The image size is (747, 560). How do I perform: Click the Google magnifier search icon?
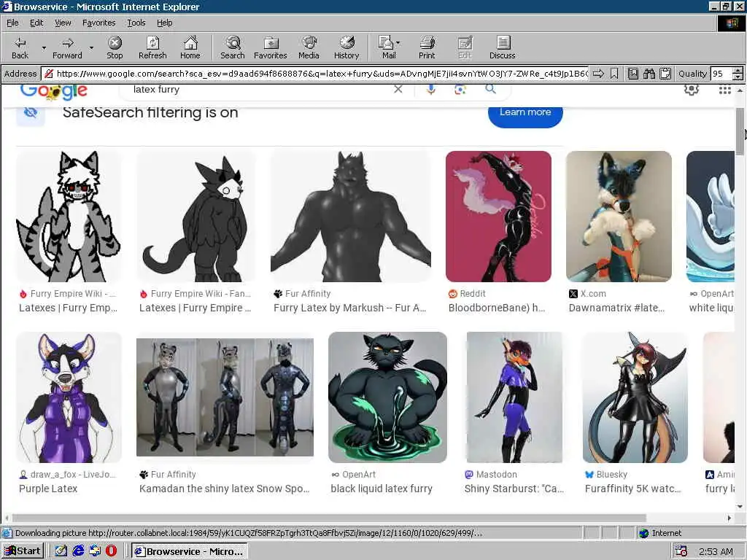click(x=490, y=88)
